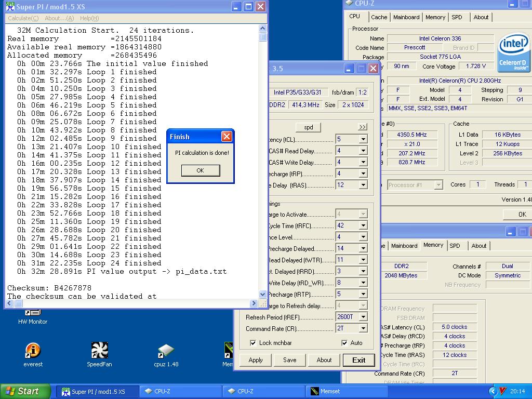532x399 pixels.
Task: Switch to Memory tab in top CPU-Z
Action: coord(435,17)
